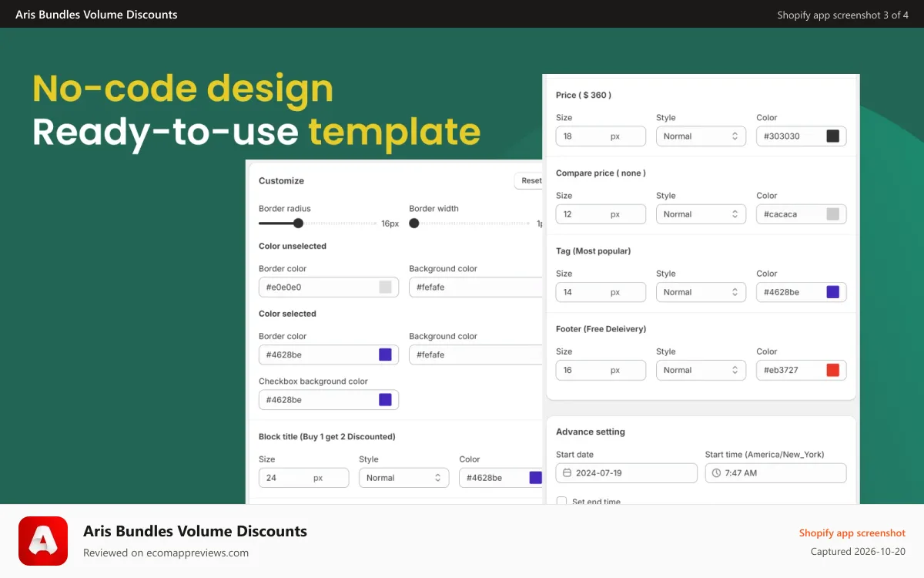Viewport: 924px width, 578px height.
Task: Click the Start date field 2024-07-19
Action: point(627,472)
